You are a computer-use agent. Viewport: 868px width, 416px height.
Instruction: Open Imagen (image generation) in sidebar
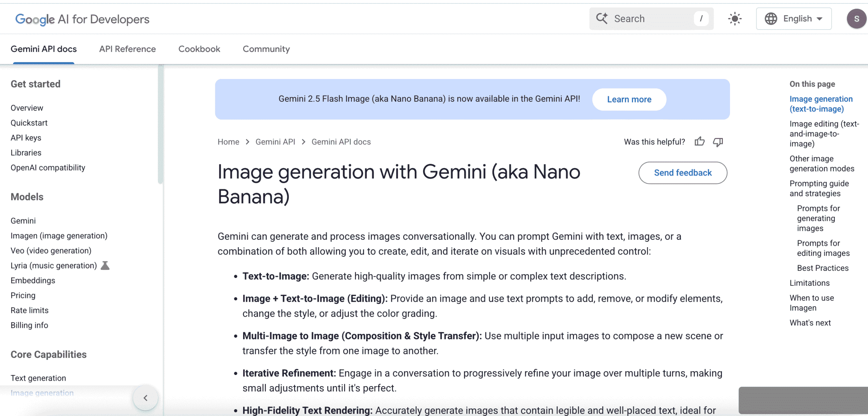[59, 236]
